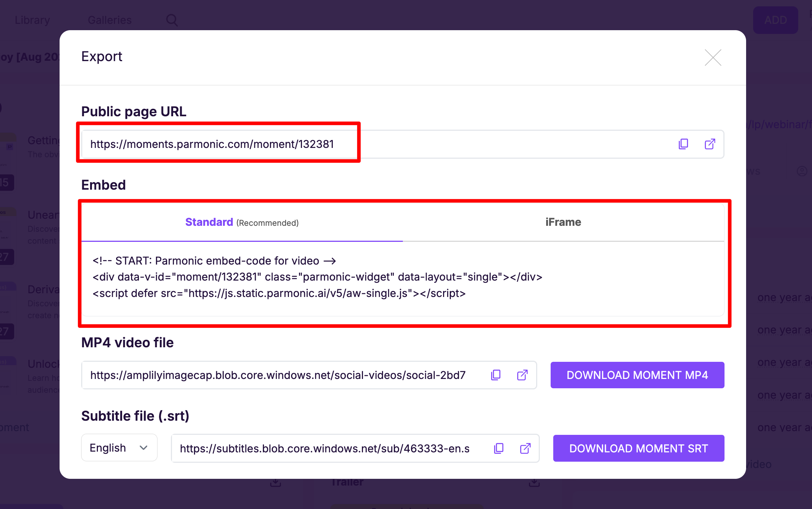The image size is (812, 509).
Task: Click DOWNLOAD MOMENT MP4 button
Action: (x=637, y=375)
